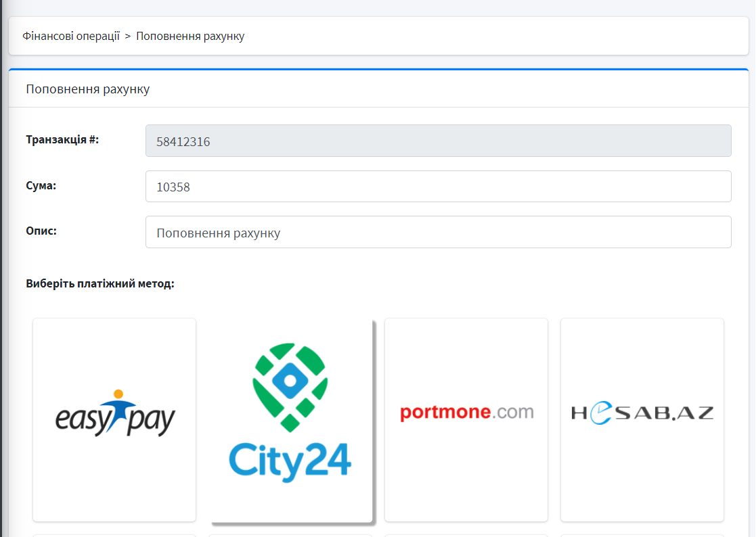The height and width of the screenshot is (537, 756).
Task: Click the Транзакція # field with 58412316
Action: tap(439, 141)
